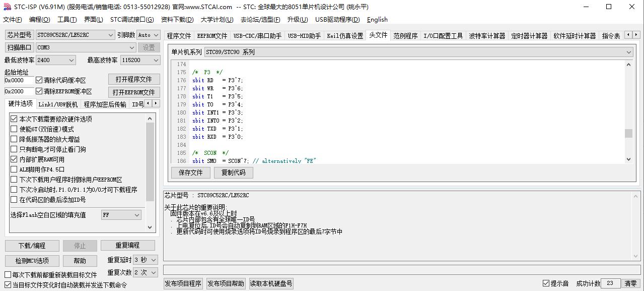Open the 文件(F) menu

point(13,20)
